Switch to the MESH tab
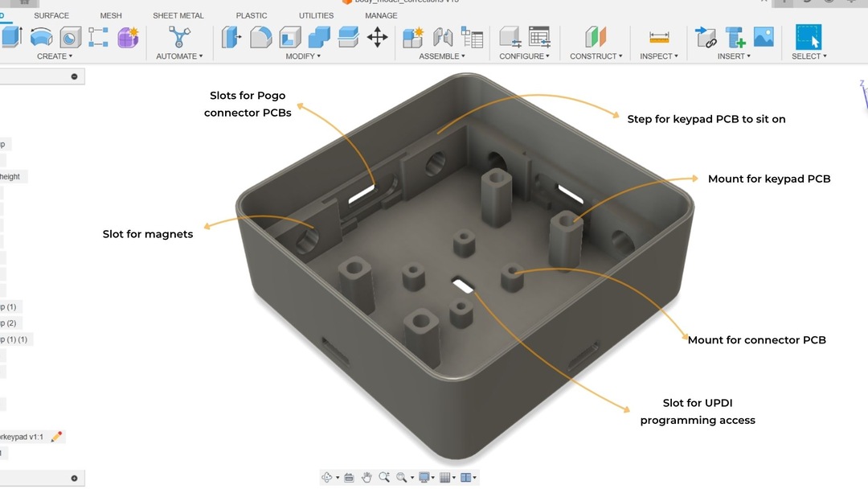Image resolution: width=868 pixels, height=489 pixels. tap(111, 15)
